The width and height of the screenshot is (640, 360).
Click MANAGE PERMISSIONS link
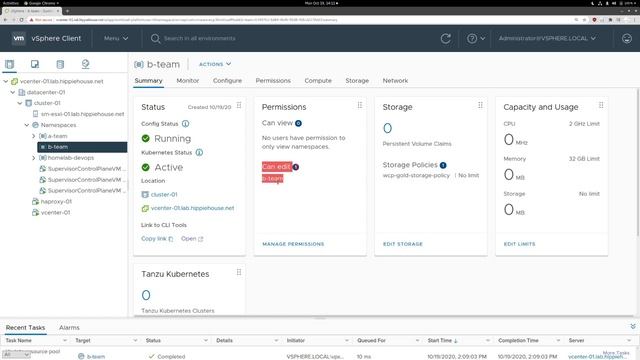[x=293, y=244]
